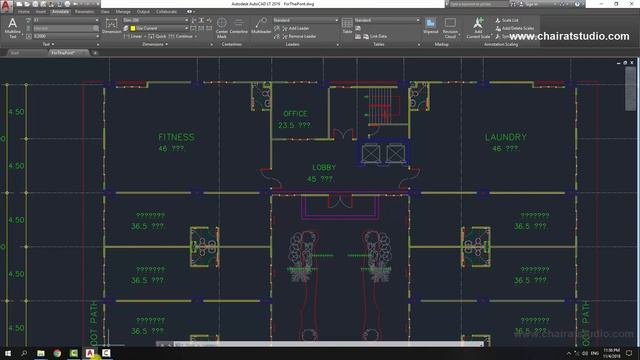Image resolution: width=640 pixels, height=360 pixels.
Task: Click the Save icon in quick access toolbar
Action: pos(35,4)
